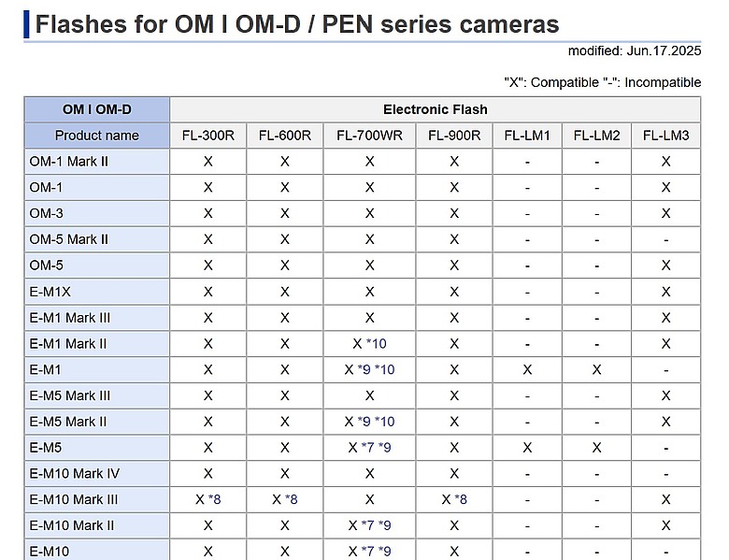
Task: Click the FL-LM3 column header cell
Action: click(x=665, y=136)
